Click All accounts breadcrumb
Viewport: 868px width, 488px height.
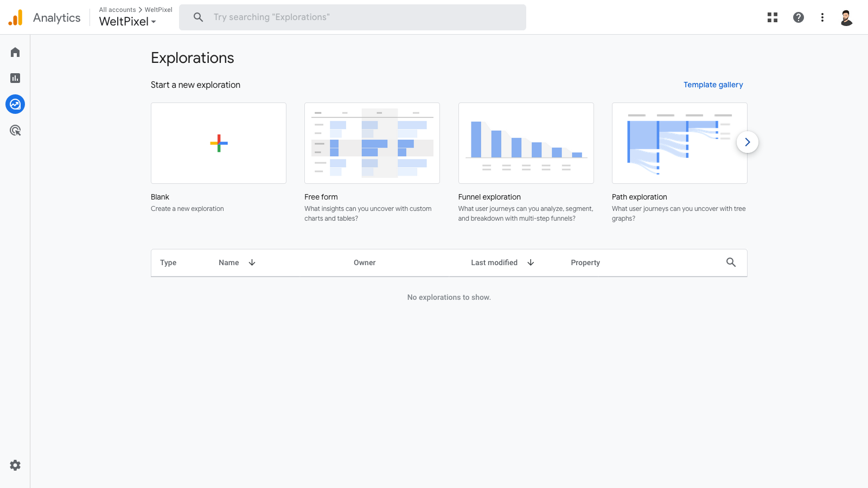click(117, 10)
